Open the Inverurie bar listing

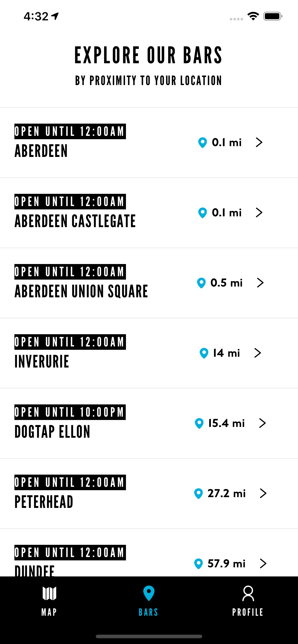(149, 353)
